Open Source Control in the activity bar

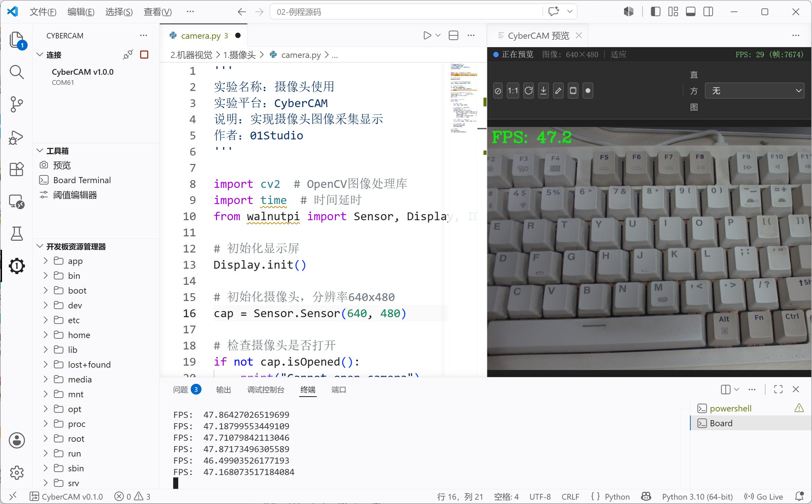tap(17, 104)
